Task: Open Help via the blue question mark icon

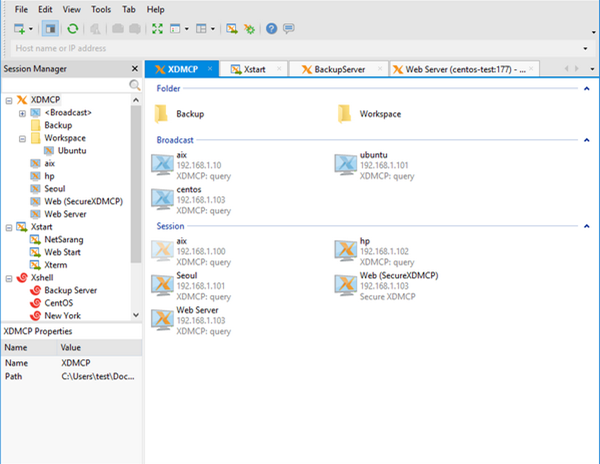Action: point(271,28)
